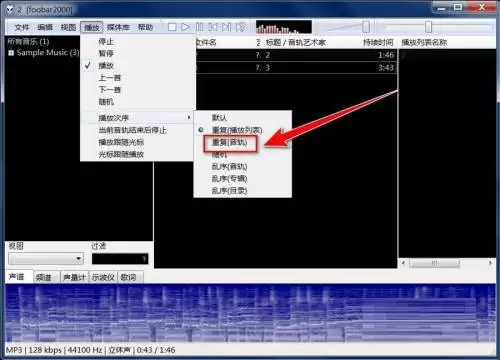Adjust the volume slider handle
500x360 pixels.
366,27
